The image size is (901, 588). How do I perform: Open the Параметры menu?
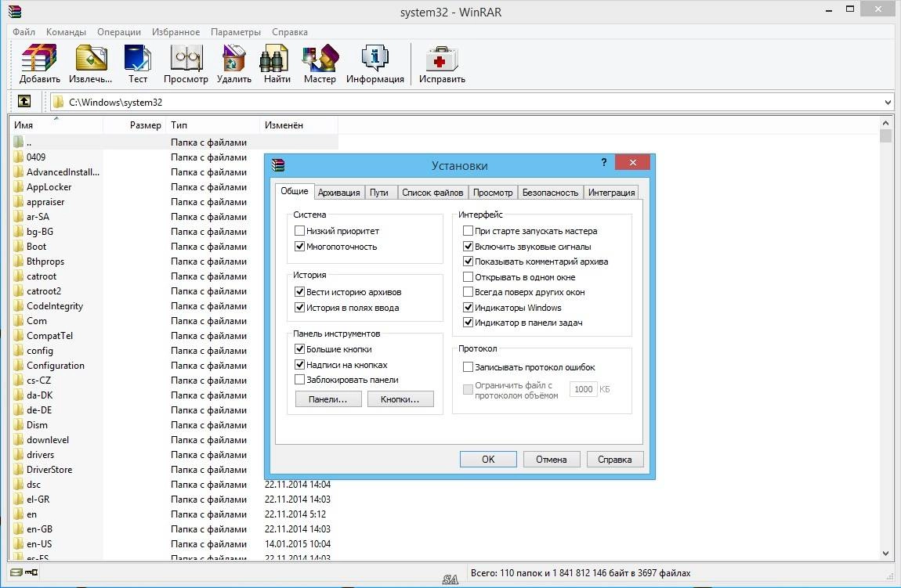point(236,31)
